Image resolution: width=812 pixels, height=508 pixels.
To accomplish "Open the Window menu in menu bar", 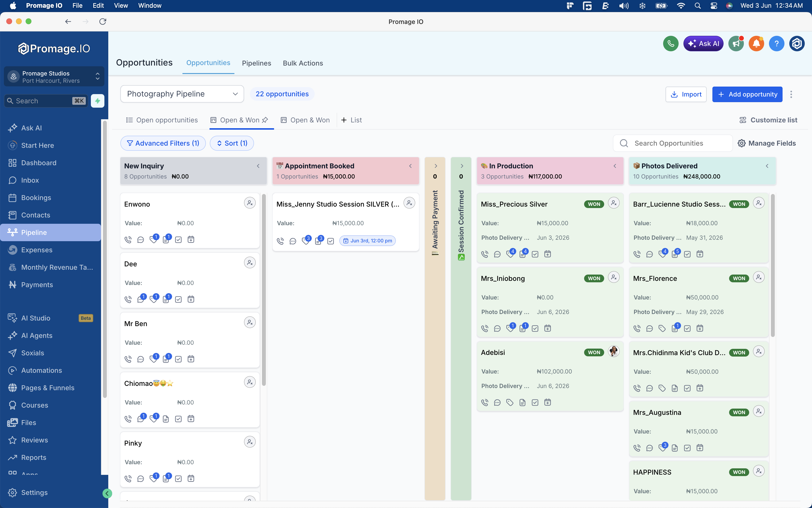I will pyautogui.click(x=150, y=6).
